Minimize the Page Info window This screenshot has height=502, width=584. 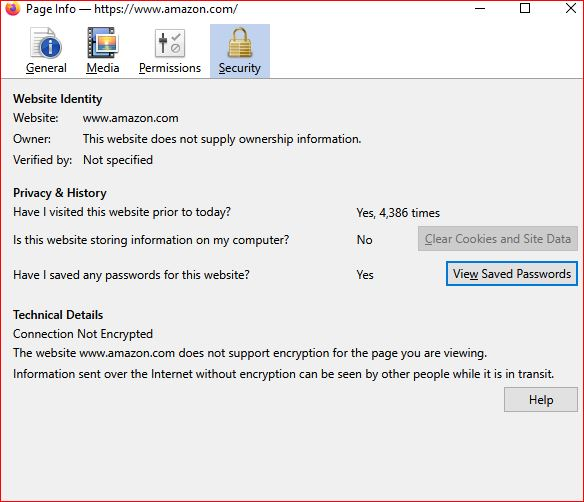click(x=480, y=8)
